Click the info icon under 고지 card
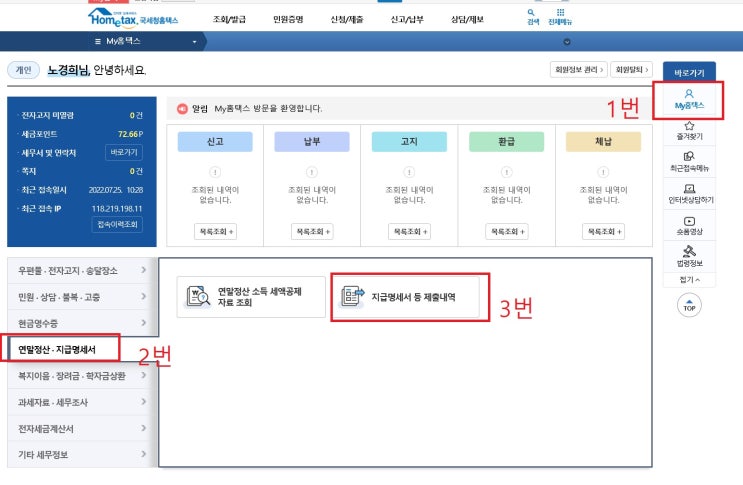The image size is (743, 485). point(409,172)
